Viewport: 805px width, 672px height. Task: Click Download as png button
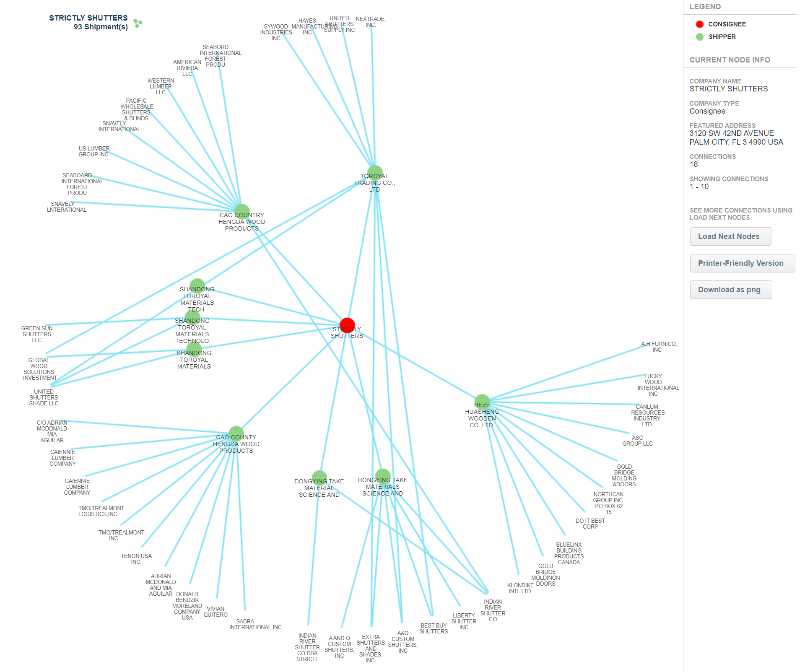731,290
